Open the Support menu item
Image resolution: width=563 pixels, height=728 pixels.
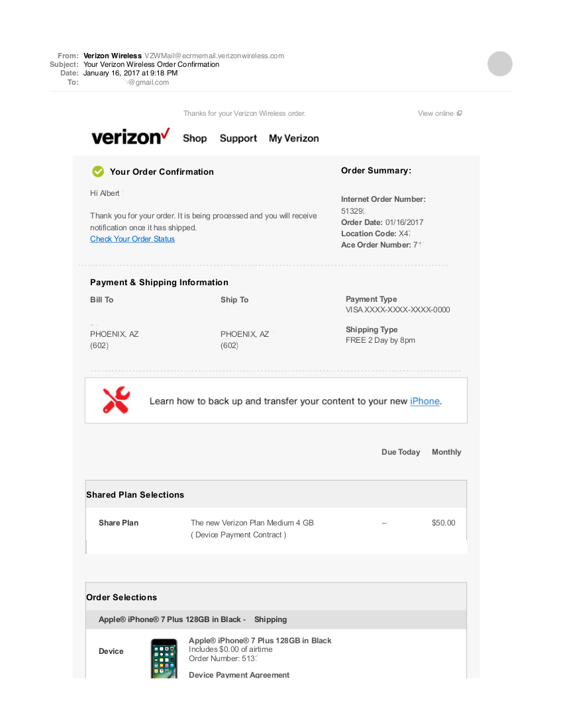coord(238,138)
